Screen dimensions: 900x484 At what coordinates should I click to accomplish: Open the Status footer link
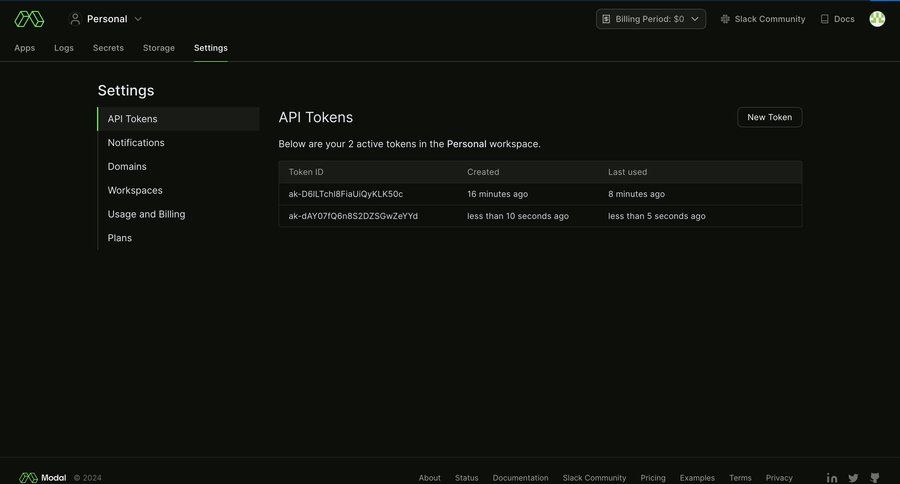(x=466, y=478)
